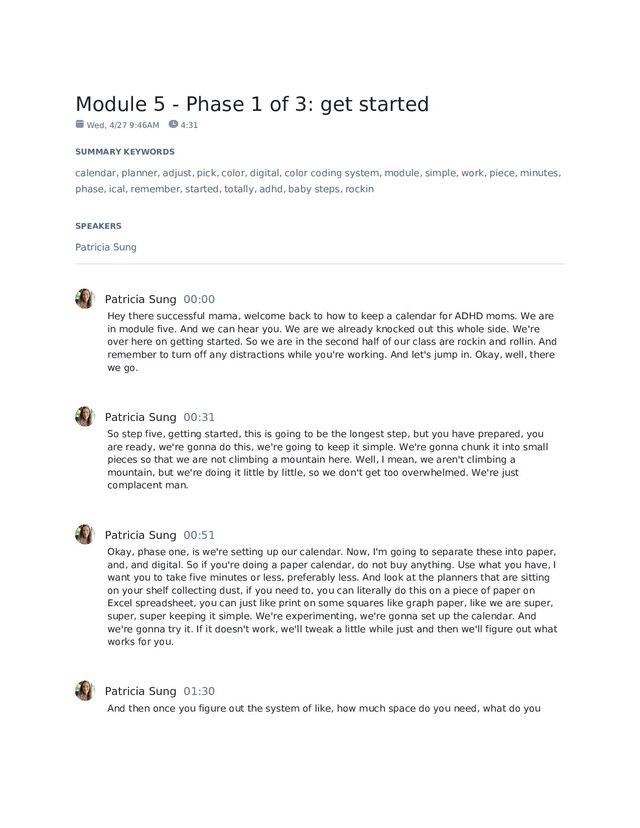Select the 'rockin' summary keyword
The height and width of the screenshot is (828, 640).
[x=360, y=189]
